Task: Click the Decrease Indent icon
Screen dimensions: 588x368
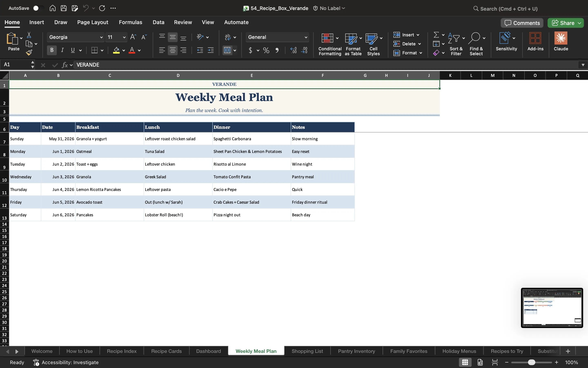Action: point(200,50)
